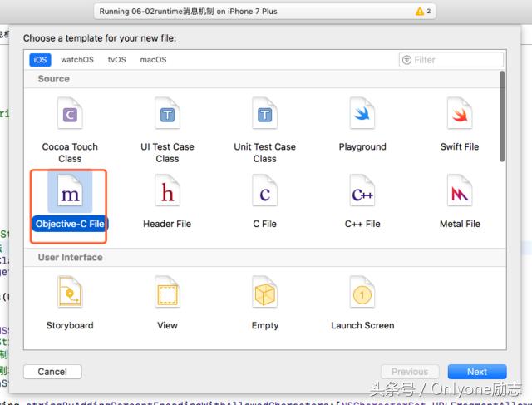Click the 'Storyboard' label text

(70, 325)
